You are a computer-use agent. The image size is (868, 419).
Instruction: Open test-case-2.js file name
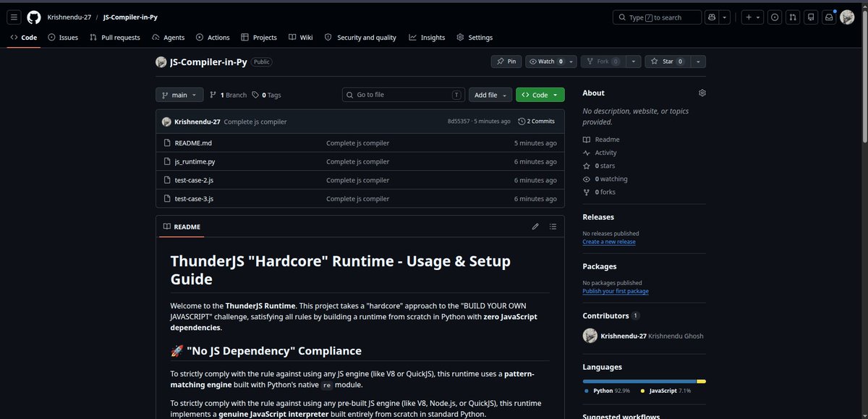coord(194,180)
